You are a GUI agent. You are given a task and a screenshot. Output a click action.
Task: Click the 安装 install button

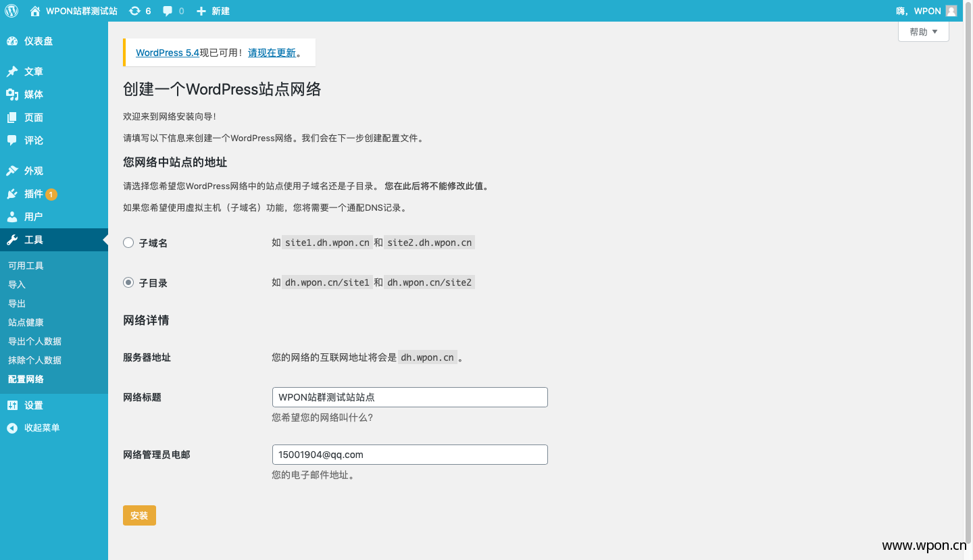(x=139, y=515)
